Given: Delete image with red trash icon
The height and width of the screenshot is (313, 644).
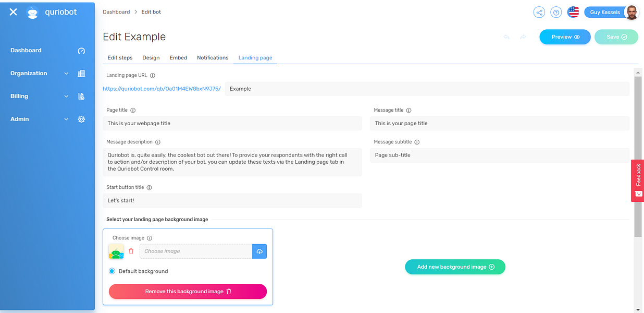Looking at the screenshot, I should click(x=131, y=251).
